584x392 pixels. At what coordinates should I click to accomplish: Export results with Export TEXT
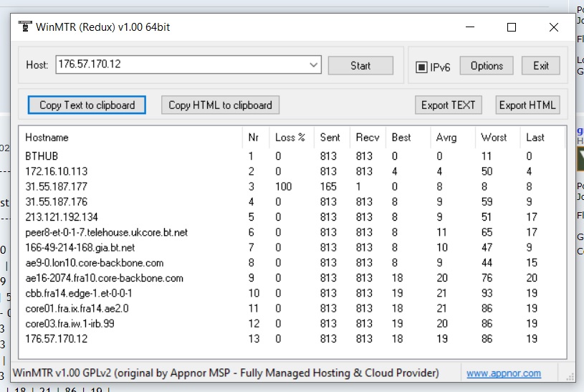pos(448,105)
